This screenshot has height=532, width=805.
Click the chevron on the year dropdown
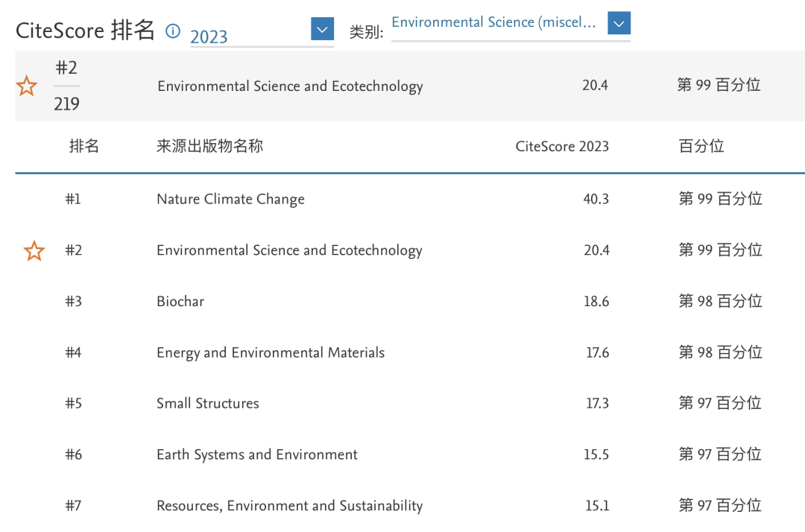322,29
